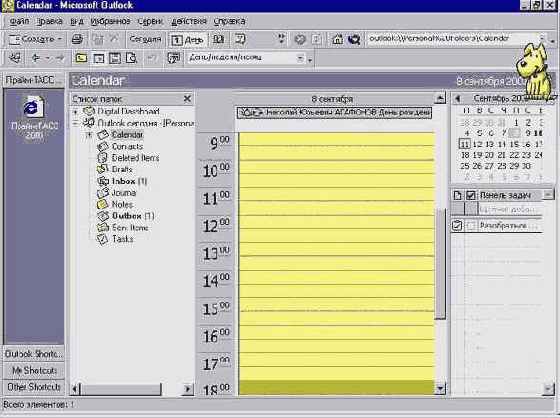Open the Создать button dropdown arrow
This screenshot has width=560, height=418.
click(x=60, y=39)
